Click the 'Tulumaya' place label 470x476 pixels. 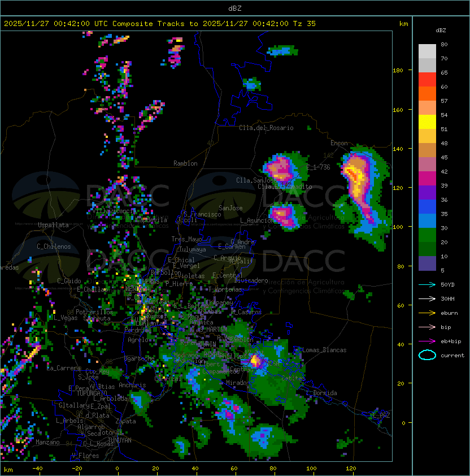coord(193,249)
